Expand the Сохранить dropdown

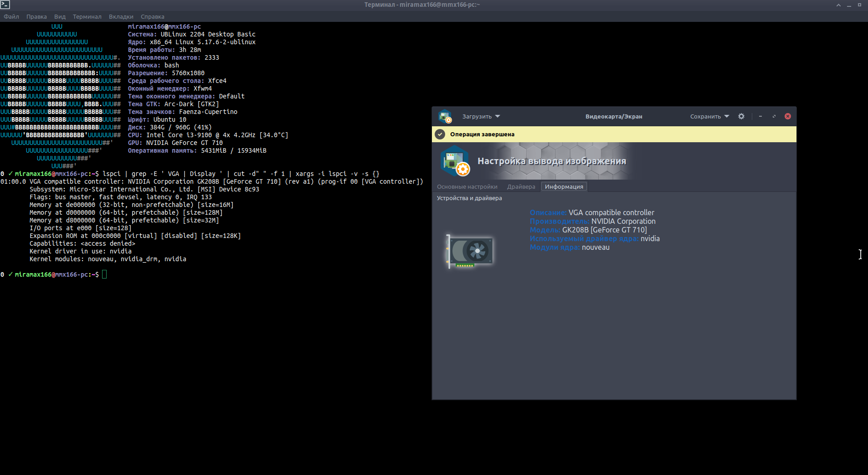tap(709, 116)
